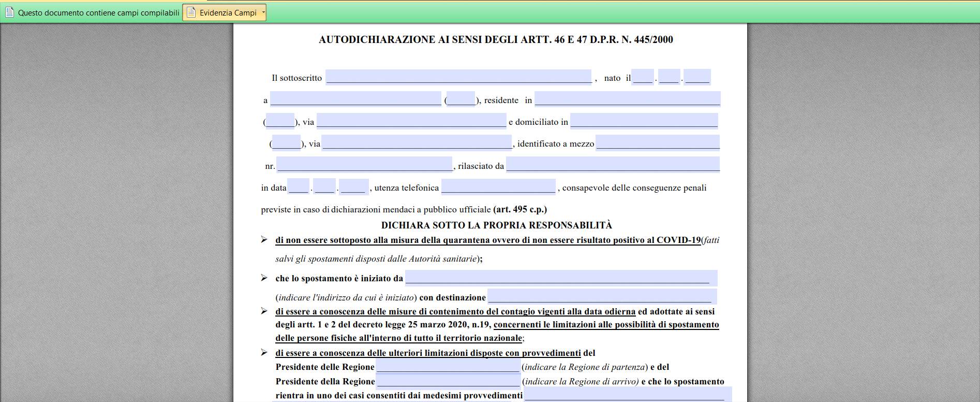
Task: Click '(indicare la Regione di partenza)' note
Action: click(x=585, y=367)
